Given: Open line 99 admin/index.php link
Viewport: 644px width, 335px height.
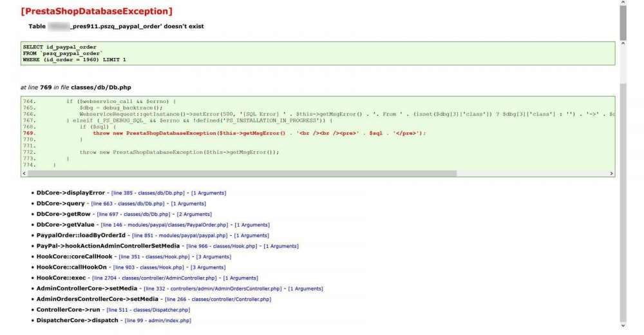Looking at the screenshot, I should (x=158, y=321).
